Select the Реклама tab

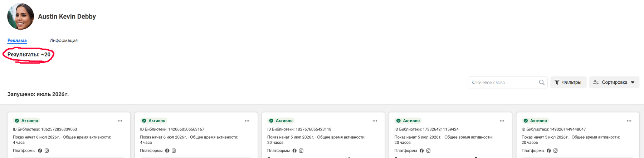coord(17,40)
